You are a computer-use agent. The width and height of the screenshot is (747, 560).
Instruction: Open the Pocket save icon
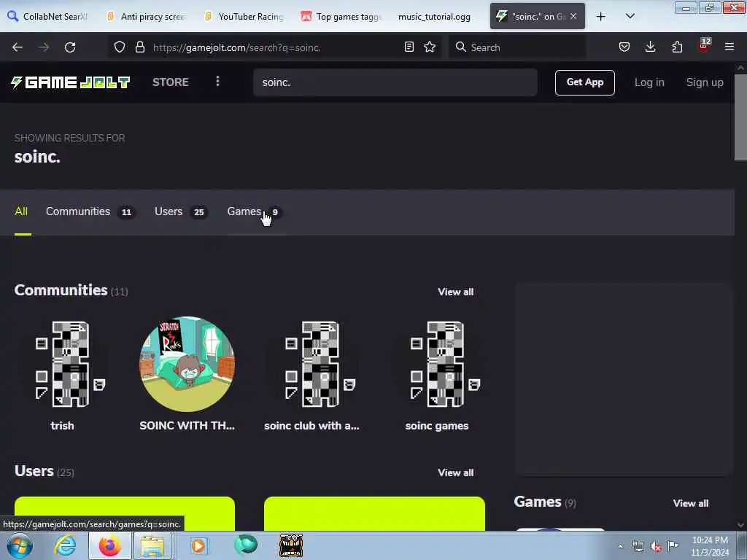[624, 47]
